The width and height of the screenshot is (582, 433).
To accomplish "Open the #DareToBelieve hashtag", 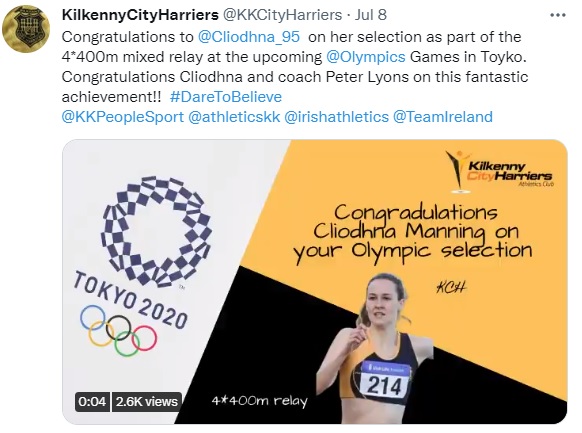I will tap(226, 97).
